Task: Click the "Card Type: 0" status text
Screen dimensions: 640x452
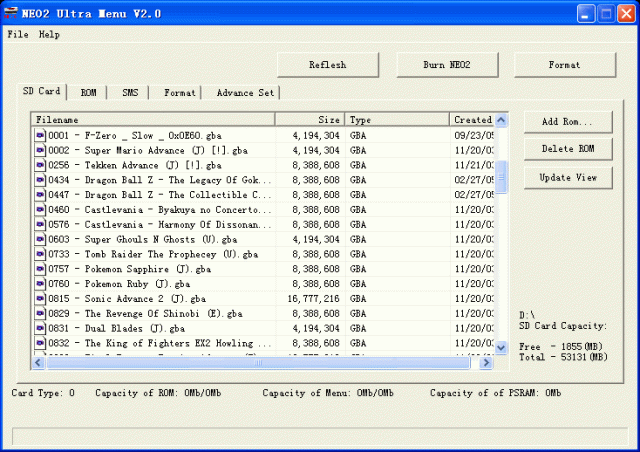Action: (x=43, y=393)
